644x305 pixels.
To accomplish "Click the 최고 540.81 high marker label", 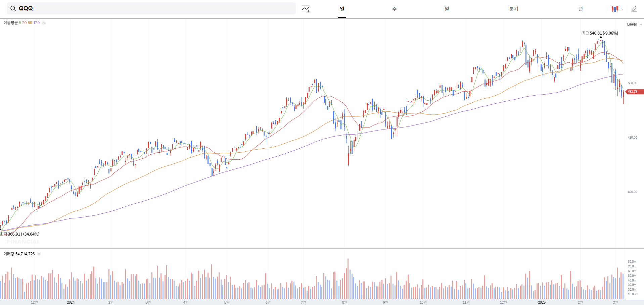I will (x=600, y=33).
